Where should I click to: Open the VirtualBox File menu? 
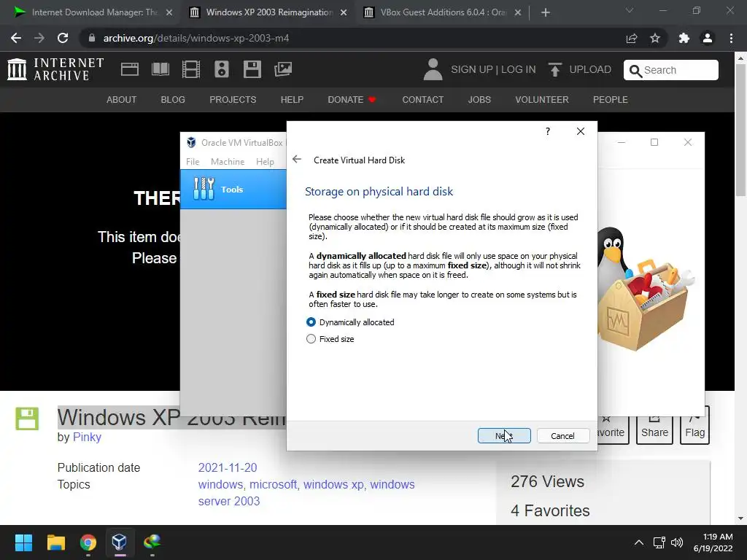(193, 162)
